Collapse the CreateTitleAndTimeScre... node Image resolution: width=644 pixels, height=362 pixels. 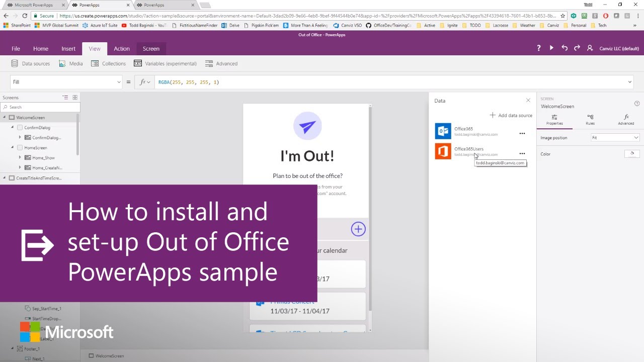point(5,178)
